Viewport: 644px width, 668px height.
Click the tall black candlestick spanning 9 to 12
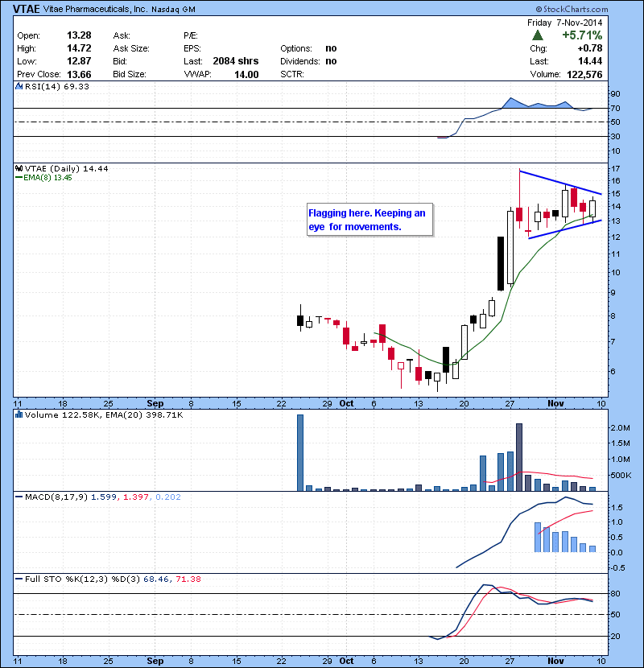(x=501, y=263)
